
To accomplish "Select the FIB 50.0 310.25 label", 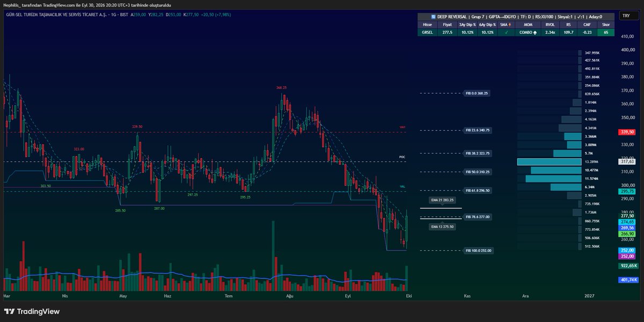I will pyautogui.click(x=477, y=172).
